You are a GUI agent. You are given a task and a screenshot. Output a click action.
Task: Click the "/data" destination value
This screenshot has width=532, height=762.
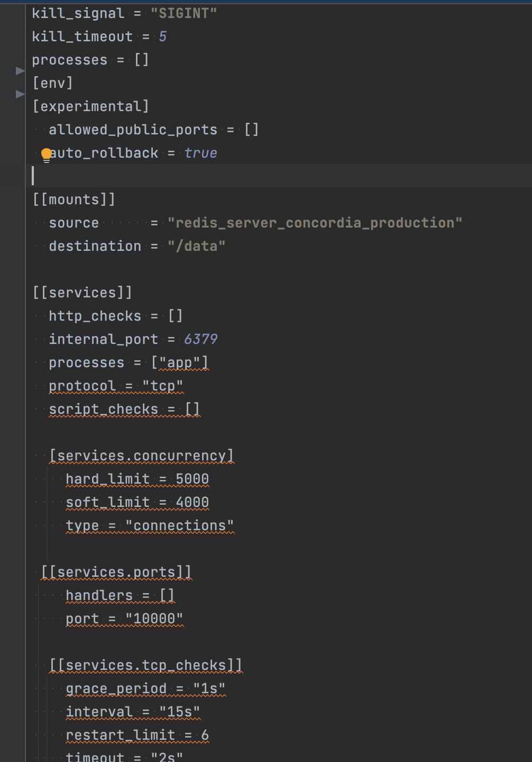pos(196,246)
